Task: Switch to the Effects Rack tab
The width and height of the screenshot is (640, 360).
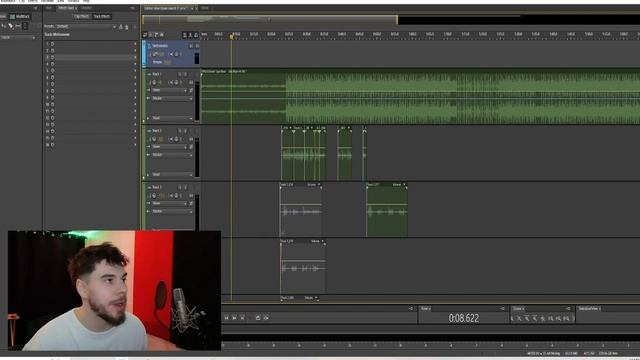Action: click(67, 8)
